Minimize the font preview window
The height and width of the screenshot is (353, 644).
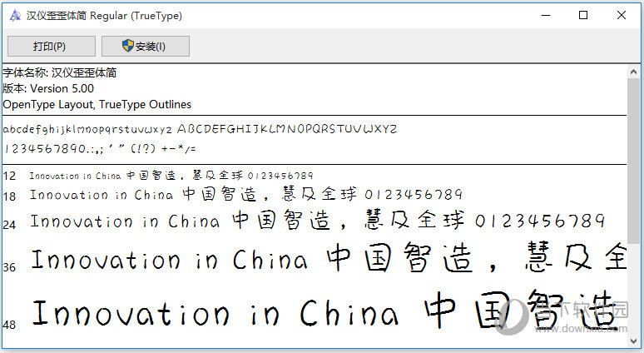click(x=546, y=16)
